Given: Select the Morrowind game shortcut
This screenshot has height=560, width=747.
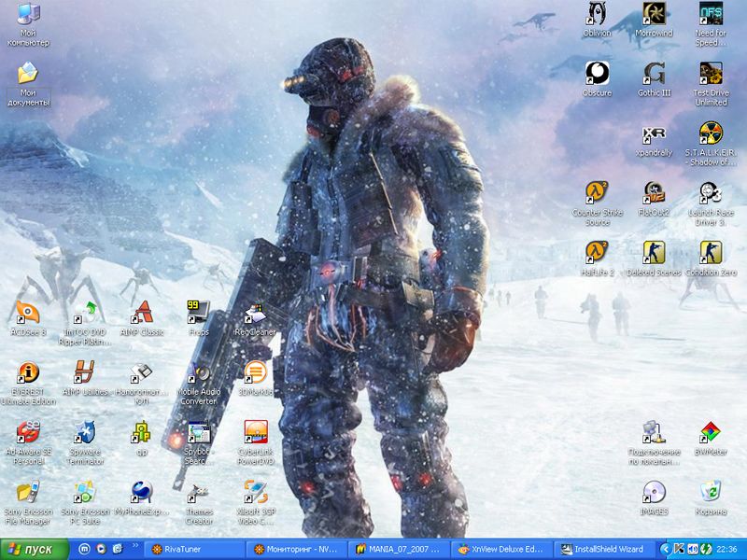Looking at the screenshot, I should (655, 13).
